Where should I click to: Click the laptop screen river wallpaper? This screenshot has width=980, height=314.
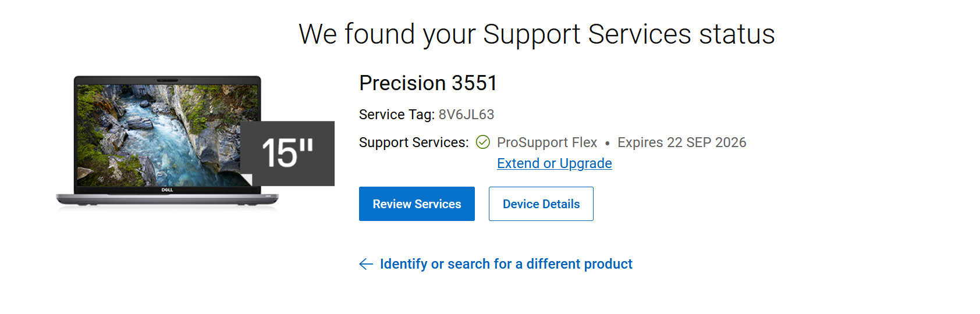click(157, 134)
